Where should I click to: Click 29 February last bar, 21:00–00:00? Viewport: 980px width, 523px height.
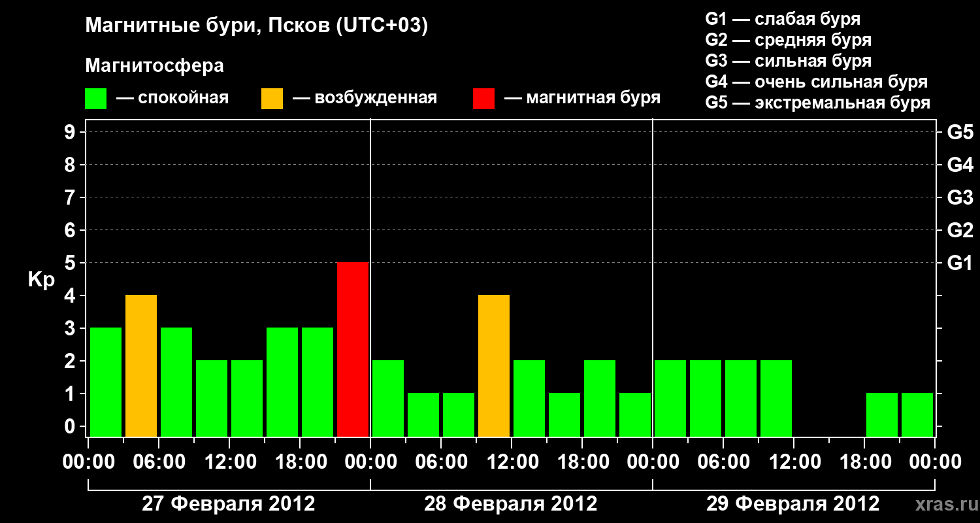[917, 415]
